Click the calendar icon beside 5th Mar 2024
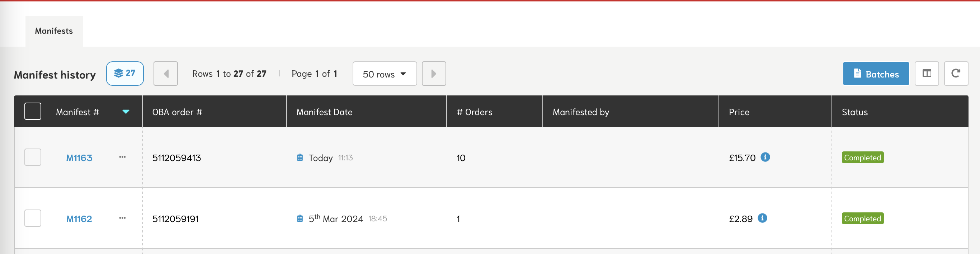Viewport: 980px width, 254px height. [300, 218]
